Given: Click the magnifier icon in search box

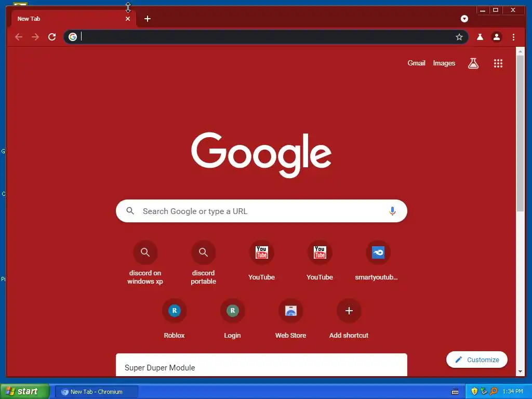Looking at the screenshot, I should pos(130,211).
